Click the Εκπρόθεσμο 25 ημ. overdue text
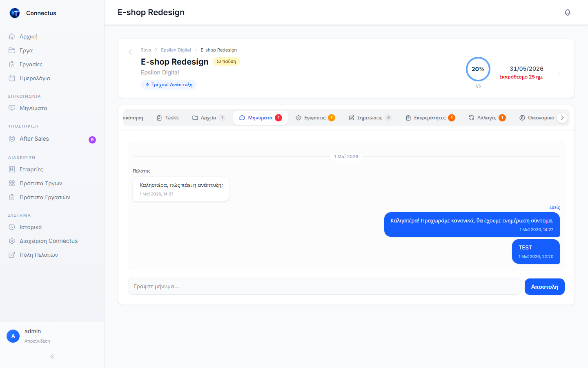 tap(521, 77)
